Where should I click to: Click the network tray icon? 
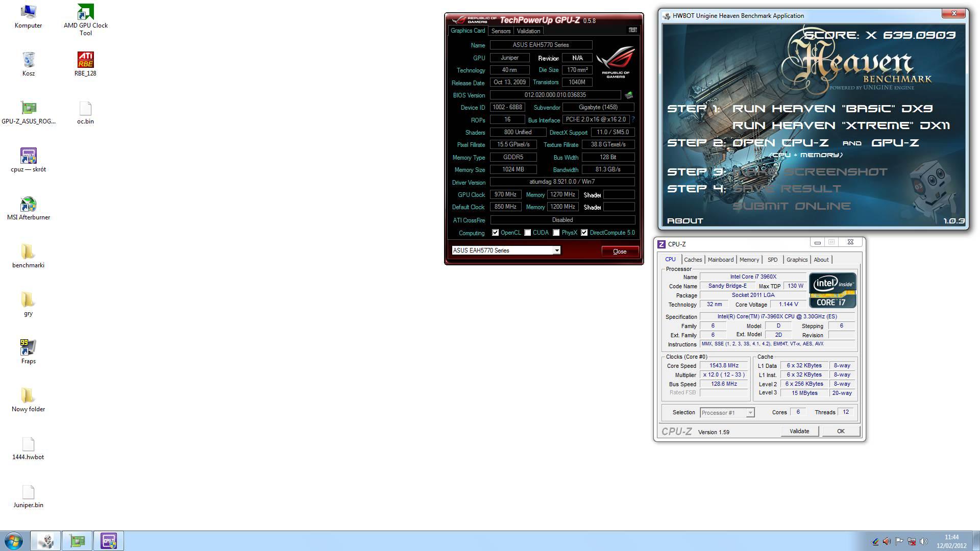(x=911, y=541)
